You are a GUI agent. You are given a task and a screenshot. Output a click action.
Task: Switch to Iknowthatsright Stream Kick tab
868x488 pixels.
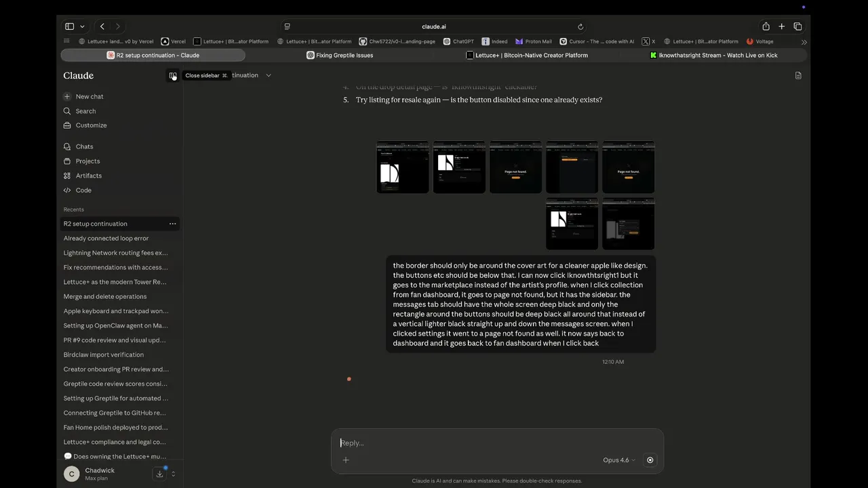[714, 55]
